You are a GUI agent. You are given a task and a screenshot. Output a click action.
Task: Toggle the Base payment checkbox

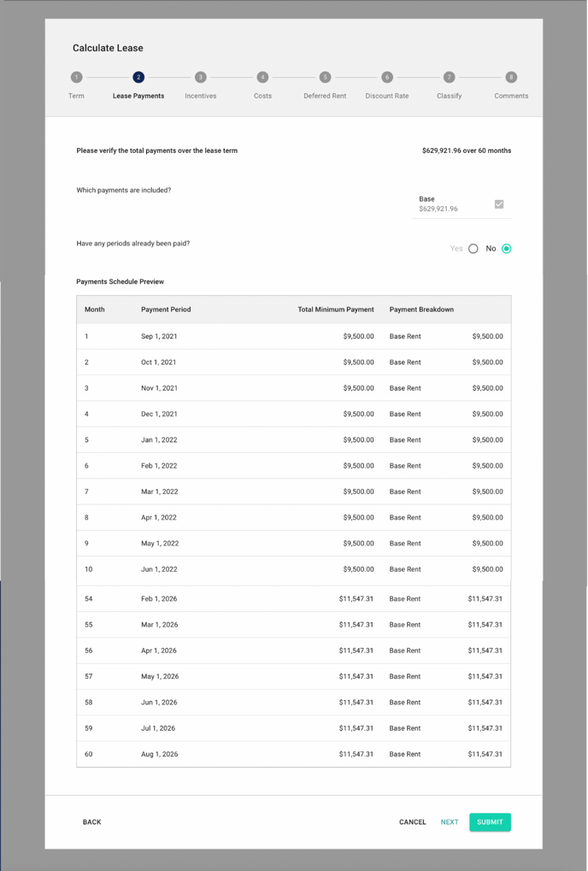click(499, 204)
